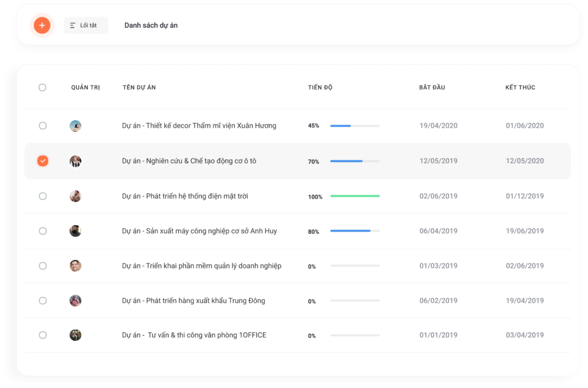Viewport: 588px width, 388px height.
Task: Click admin avatar for điện mặt trời project
Action: [75, 196]
